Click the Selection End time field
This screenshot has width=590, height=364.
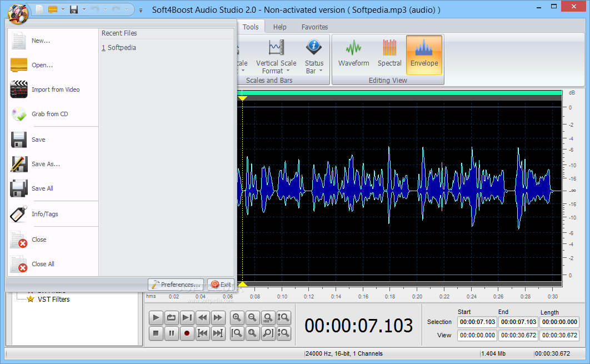coord(518,322)
